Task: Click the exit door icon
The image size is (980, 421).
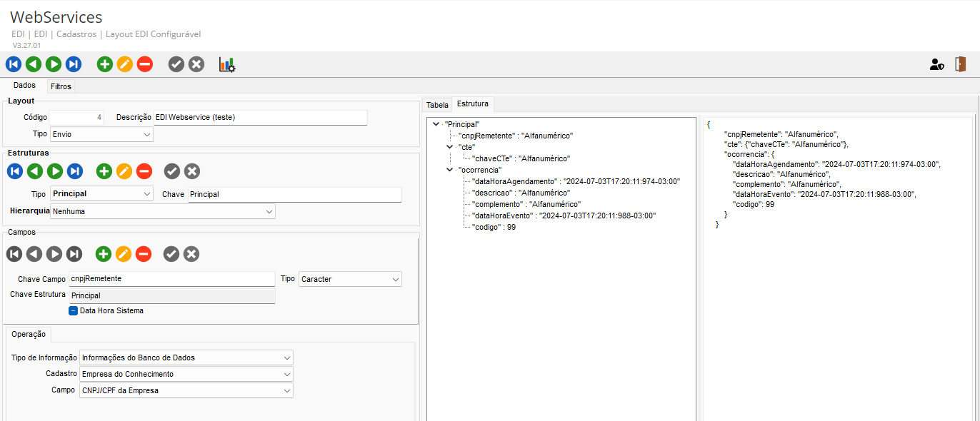Action: (961, 64)
